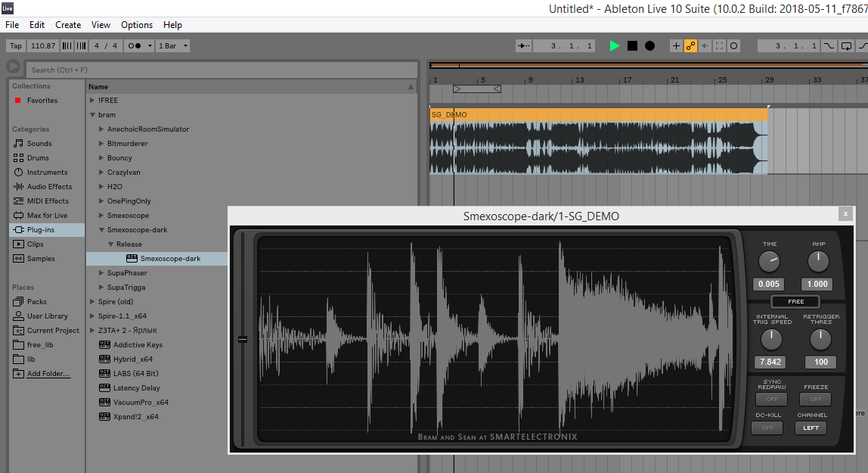Toggle the DC-KILL button
Screen dimensions: 868x473
click(767, 428)
